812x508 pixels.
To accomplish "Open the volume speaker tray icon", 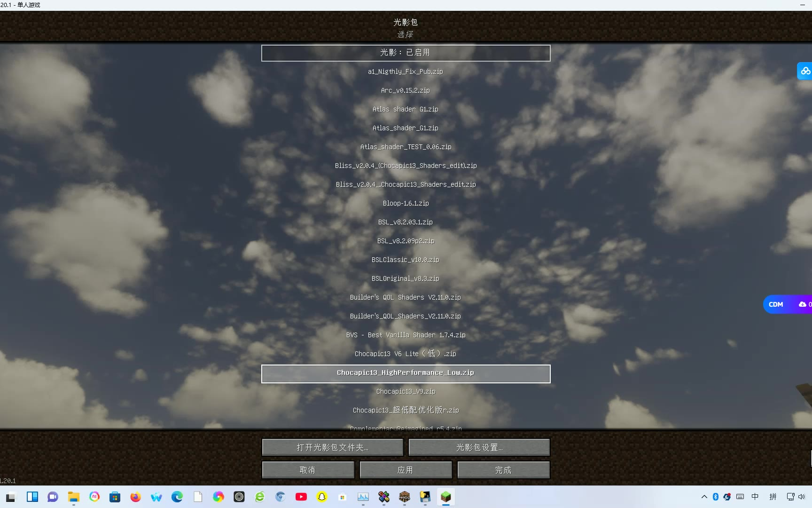I will (x=802, y=497).
